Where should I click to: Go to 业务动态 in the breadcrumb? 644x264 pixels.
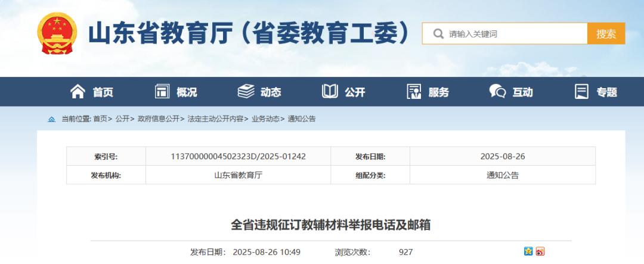(x=265, y=119)
